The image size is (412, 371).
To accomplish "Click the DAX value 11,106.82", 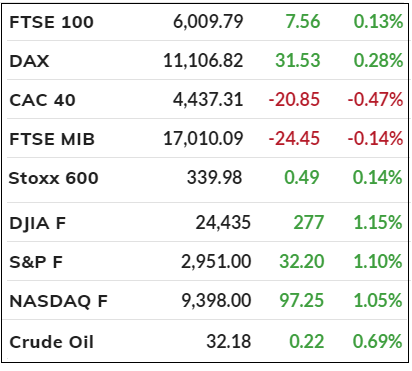I will click(x=203, y=61).
